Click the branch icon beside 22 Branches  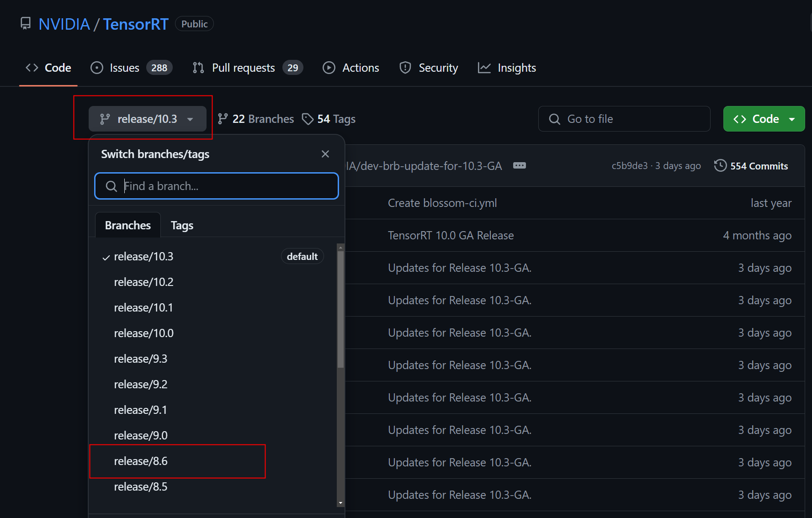tap(223, 119)
